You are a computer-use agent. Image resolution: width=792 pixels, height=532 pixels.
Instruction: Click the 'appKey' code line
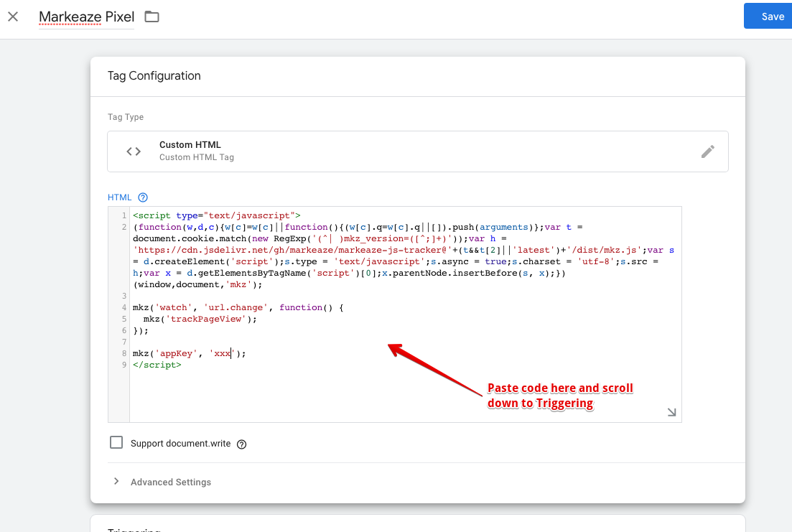tap(189, 354)
